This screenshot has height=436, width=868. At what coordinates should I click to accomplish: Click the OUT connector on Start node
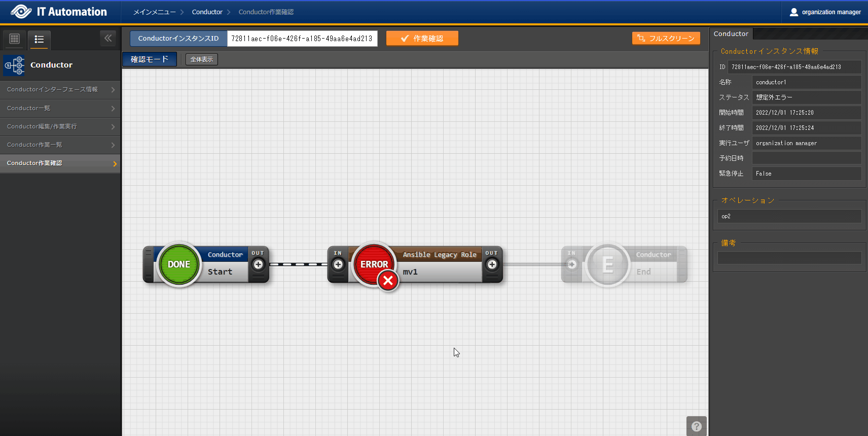pyautogui.click(x=258, y=264)
